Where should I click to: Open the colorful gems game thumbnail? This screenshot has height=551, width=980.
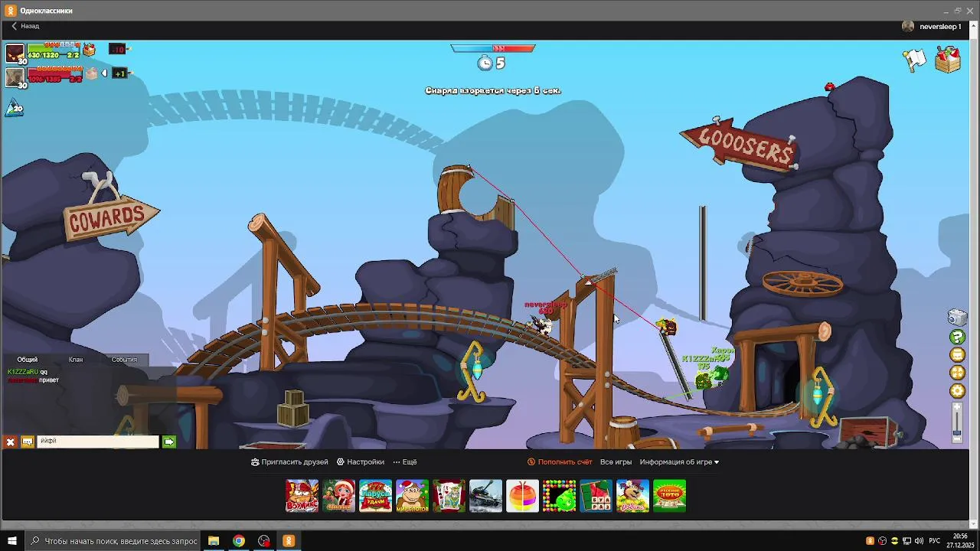[559, 496]
